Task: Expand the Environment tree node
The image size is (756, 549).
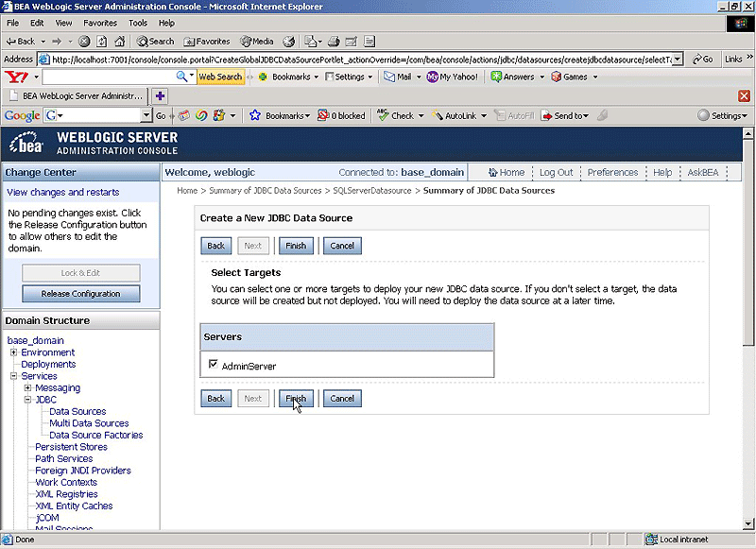Action: pos(13,352)
